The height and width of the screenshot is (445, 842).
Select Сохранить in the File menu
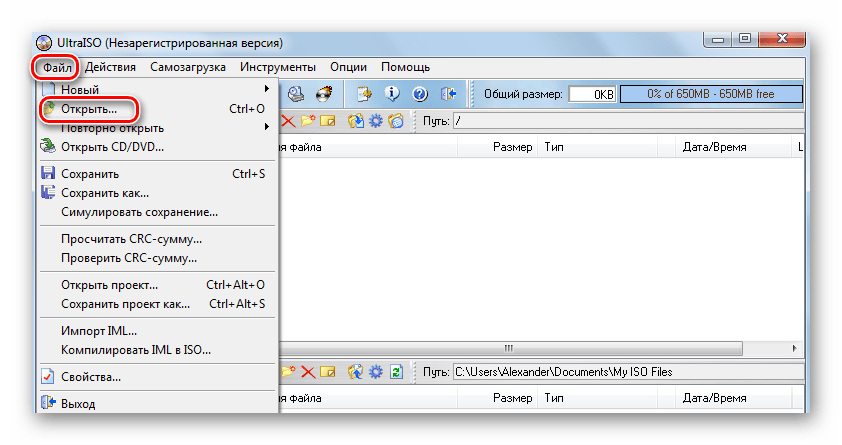[x=157, y=174]
